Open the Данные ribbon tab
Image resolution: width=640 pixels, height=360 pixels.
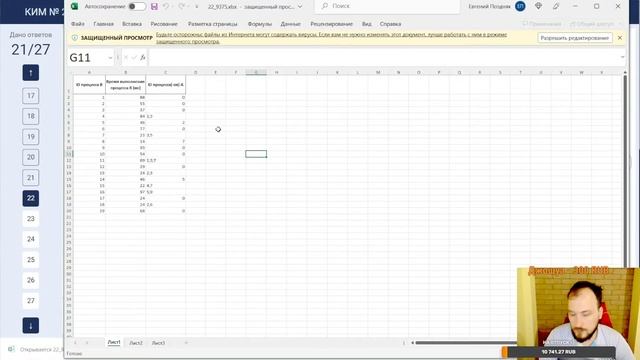(x=291, y=24)
